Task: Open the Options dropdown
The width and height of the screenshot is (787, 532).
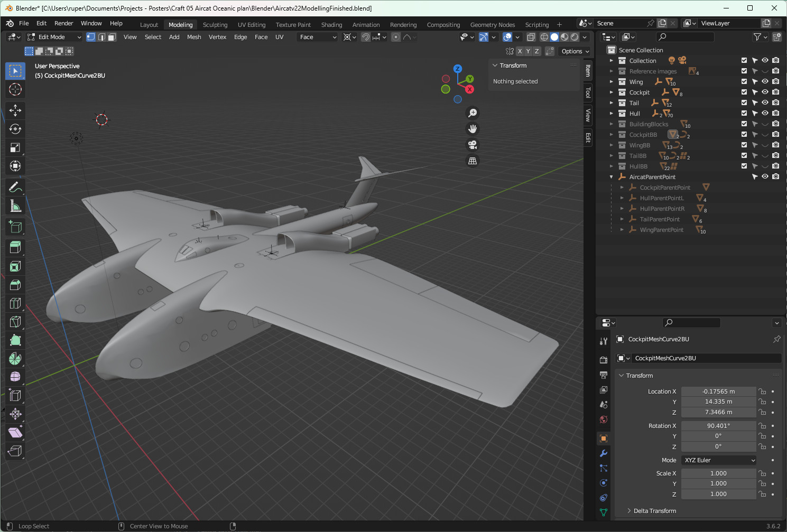Action: 575,51
